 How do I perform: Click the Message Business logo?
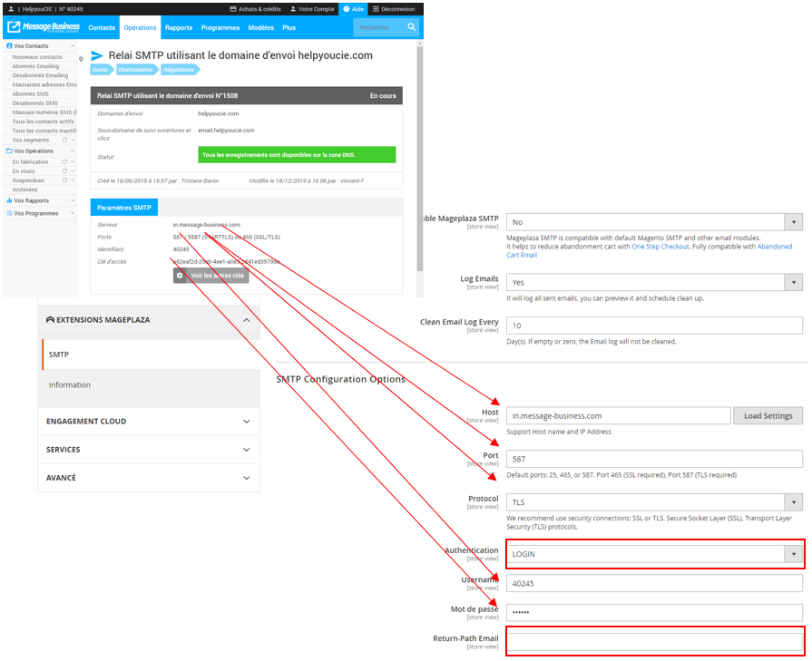pos(44,27)
